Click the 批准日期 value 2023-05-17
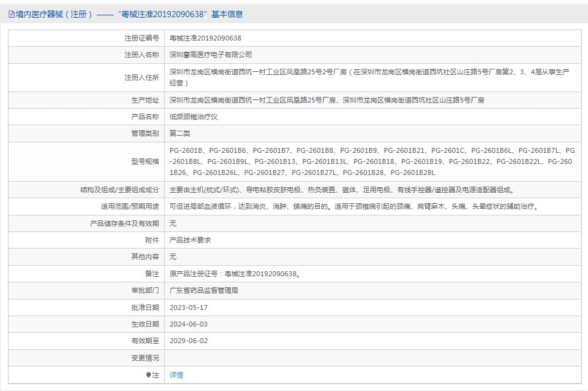 [189, 308]
